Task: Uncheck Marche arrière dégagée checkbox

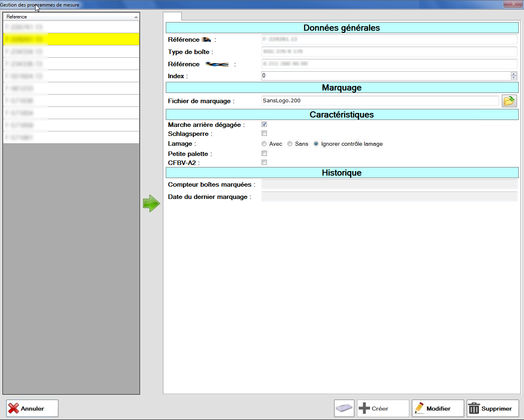Action: click(x=264, y=124)
